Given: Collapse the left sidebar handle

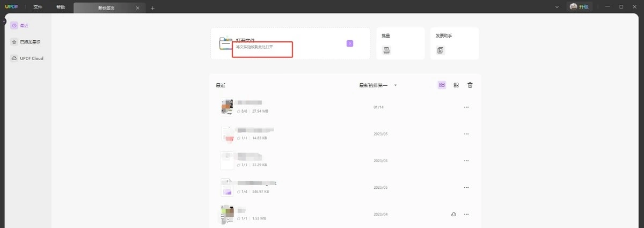Looking at the screenshot, I should point(4,20).
